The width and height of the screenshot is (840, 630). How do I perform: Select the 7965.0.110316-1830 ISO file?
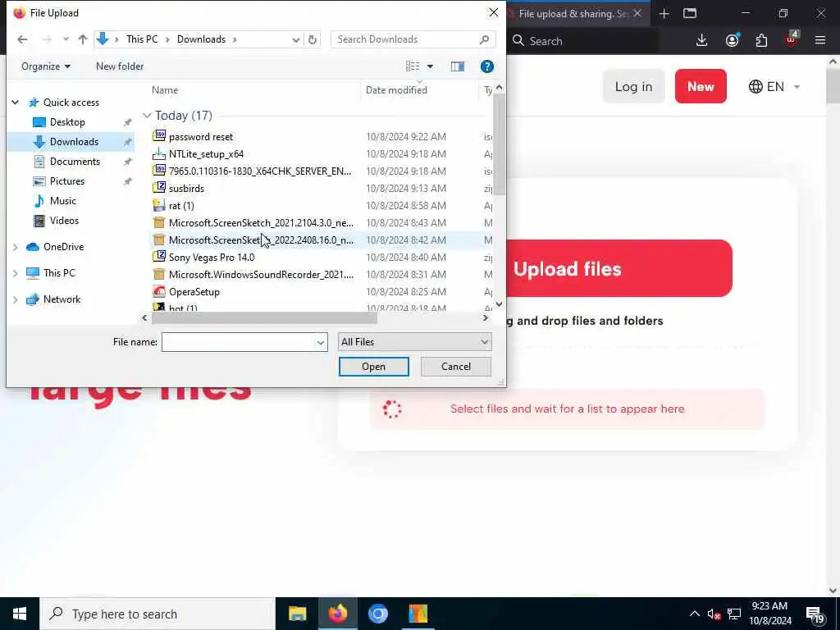tap(260, 171)
